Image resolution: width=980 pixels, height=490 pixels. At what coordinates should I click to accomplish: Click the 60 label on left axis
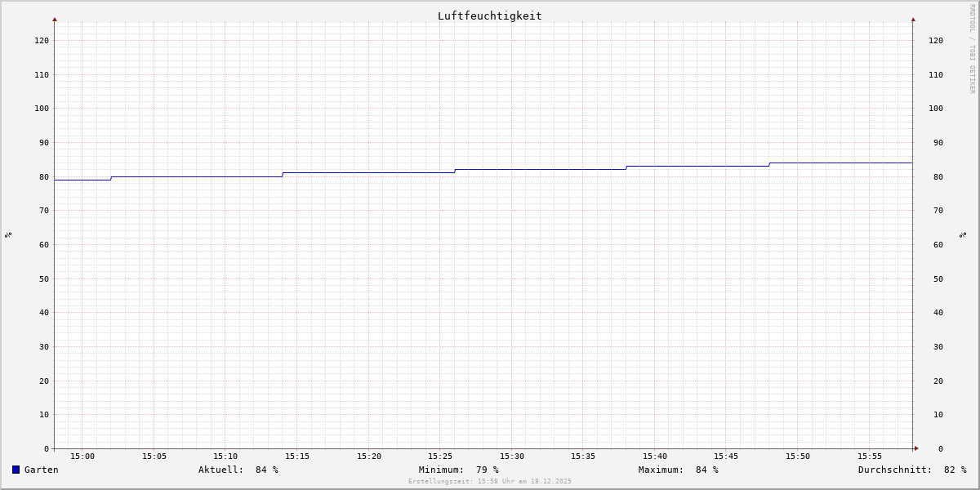coord(44,245)
